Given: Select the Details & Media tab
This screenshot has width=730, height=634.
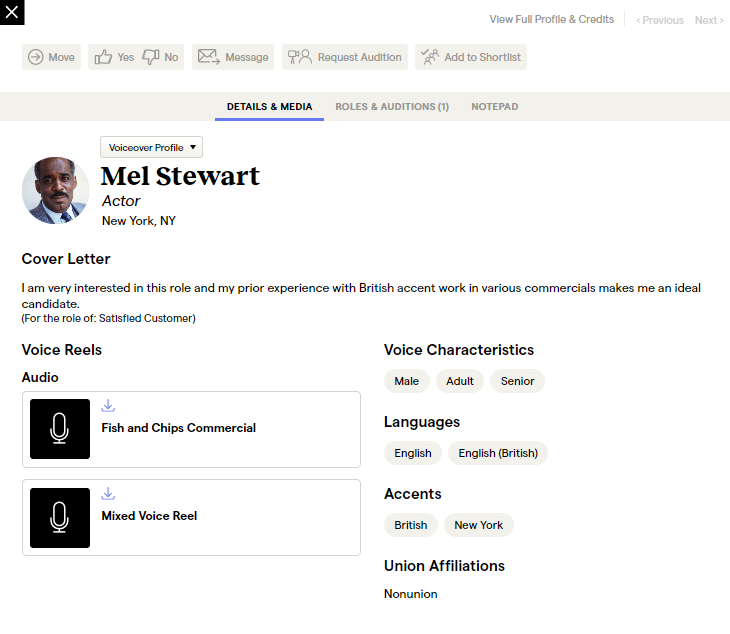Looking at the screenshot, I should coord(269,107).
